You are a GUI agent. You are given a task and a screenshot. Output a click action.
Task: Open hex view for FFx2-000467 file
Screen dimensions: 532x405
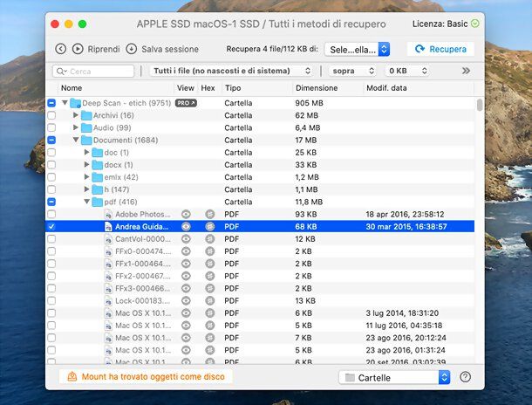[x=210, y=276]
